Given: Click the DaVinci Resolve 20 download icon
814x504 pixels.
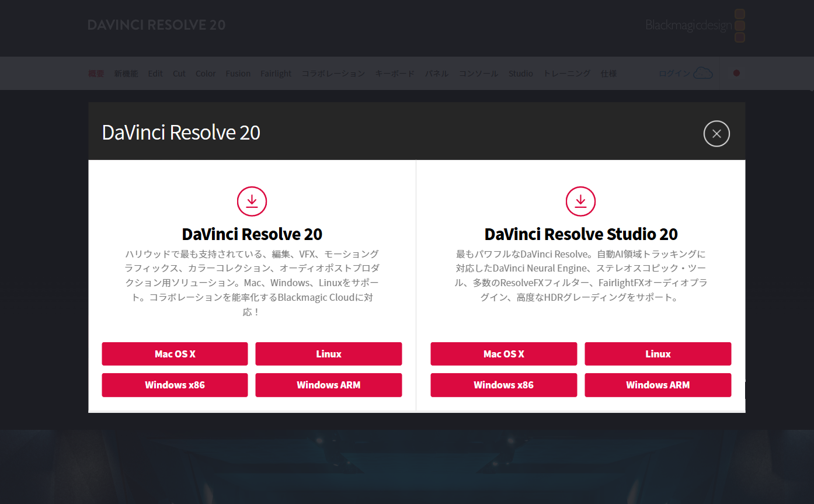Looking at the screenshot, I should pyautogui.click(x=252, y=201).
